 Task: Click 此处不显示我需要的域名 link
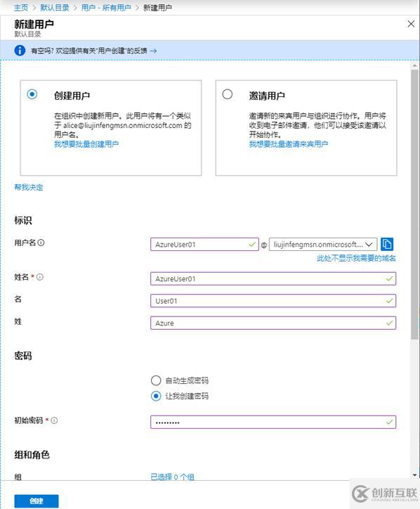click(x=356, y=258)
